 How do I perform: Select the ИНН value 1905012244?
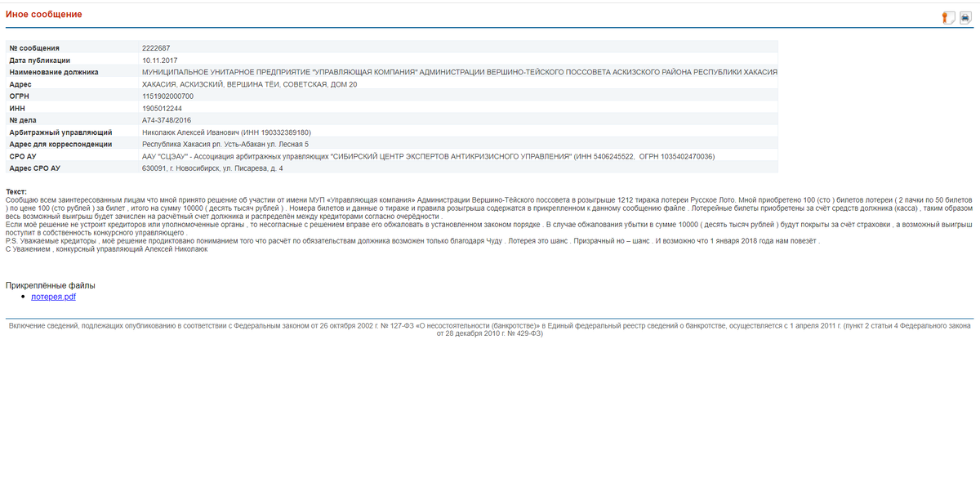[x=162, y=108]
